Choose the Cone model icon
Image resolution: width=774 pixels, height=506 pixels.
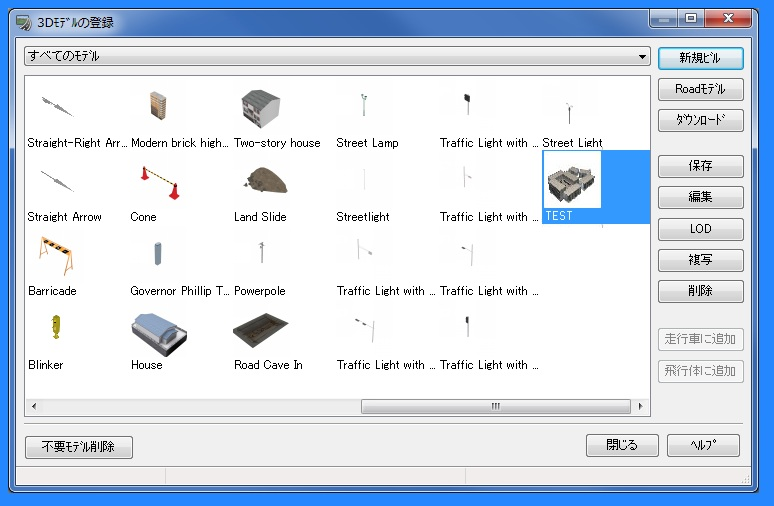[160, 183]
